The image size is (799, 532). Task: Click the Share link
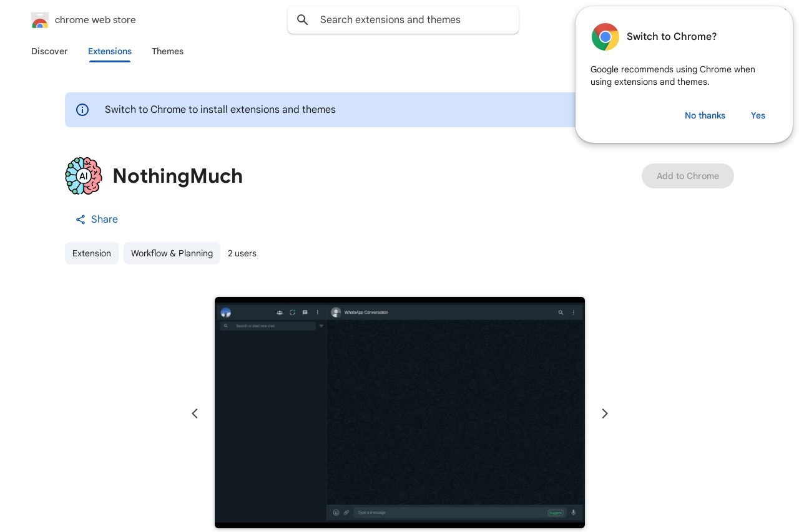[97, 220]
